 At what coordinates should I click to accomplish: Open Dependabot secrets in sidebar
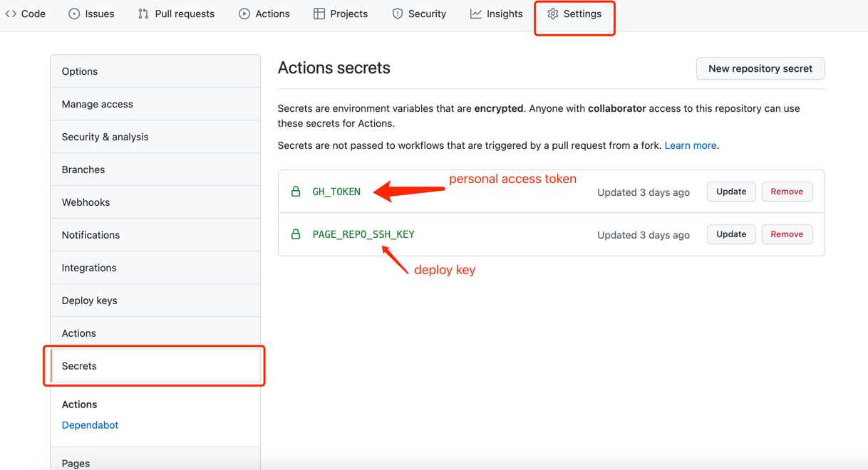pos(90,425)
